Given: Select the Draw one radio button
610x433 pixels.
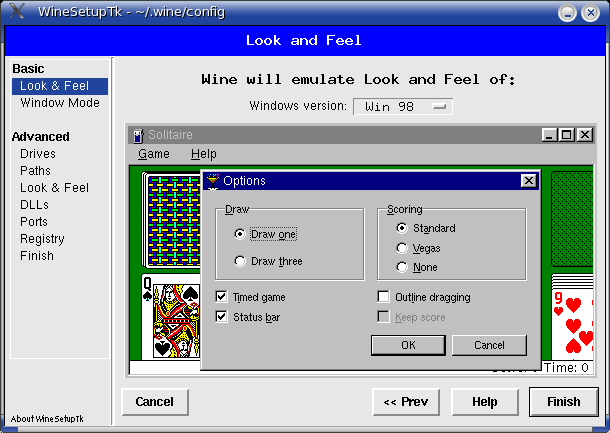Looking at the screenshot, I should 240,234.
